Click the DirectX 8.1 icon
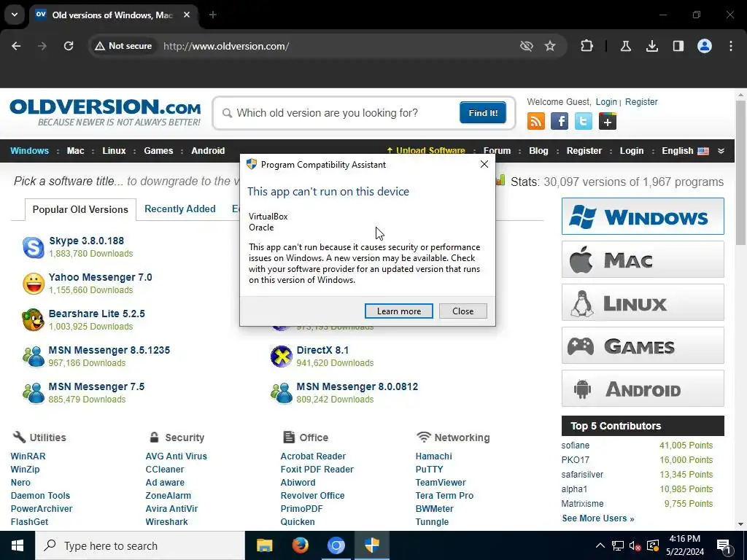The width and height of the screenshot is (747, 560). (x=281, y=357)
